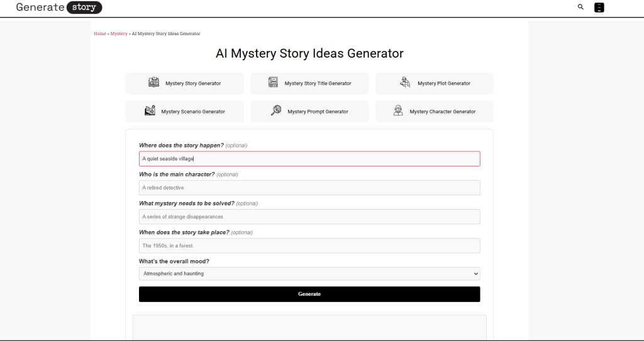
Task: Click the Mystery Scenario Generator icon
Action: [x=150, y=111]
